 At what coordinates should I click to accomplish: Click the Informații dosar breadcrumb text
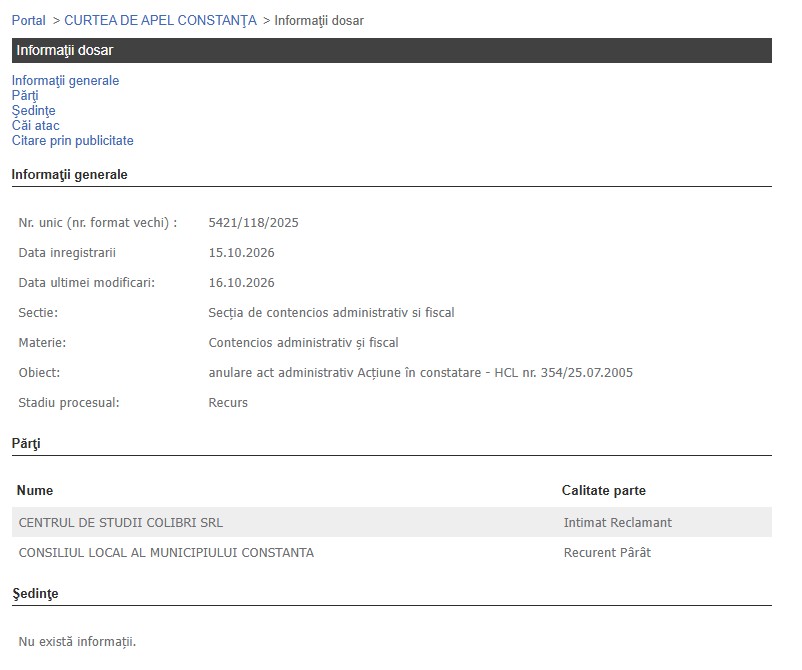[319, 20]
